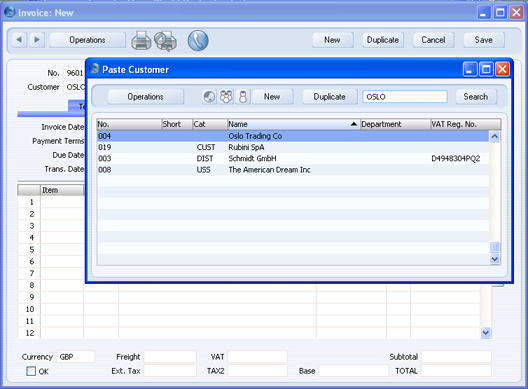Click Duplicate button in Invoice toolbar

click(x=383, y=40)
